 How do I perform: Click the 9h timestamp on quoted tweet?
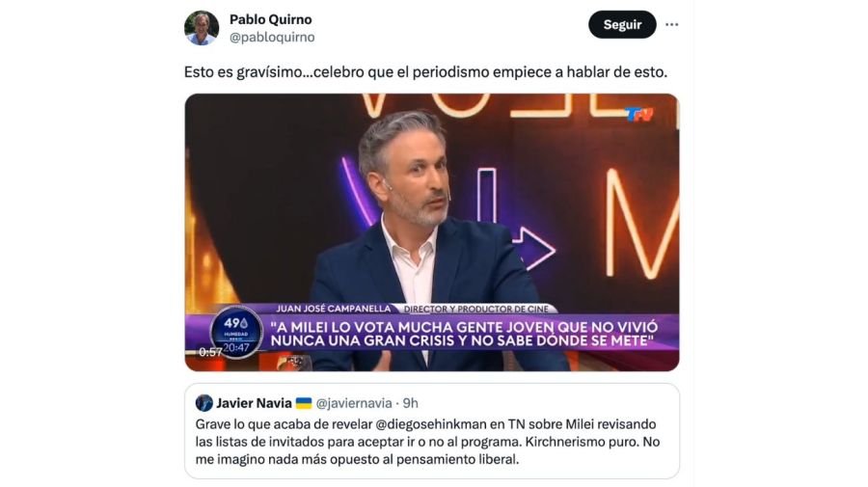[x=410, y=403]
